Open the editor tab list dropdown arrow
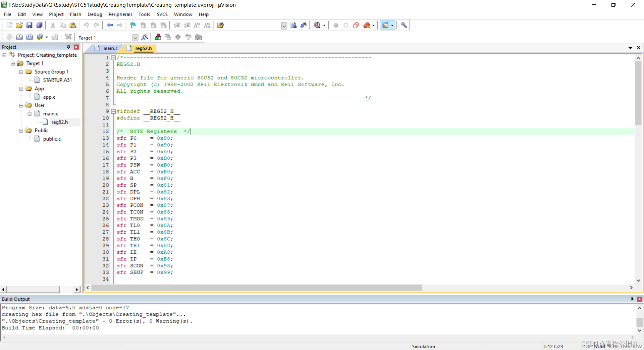This screenshot has width=644, height=350. (x=630, y=48)
